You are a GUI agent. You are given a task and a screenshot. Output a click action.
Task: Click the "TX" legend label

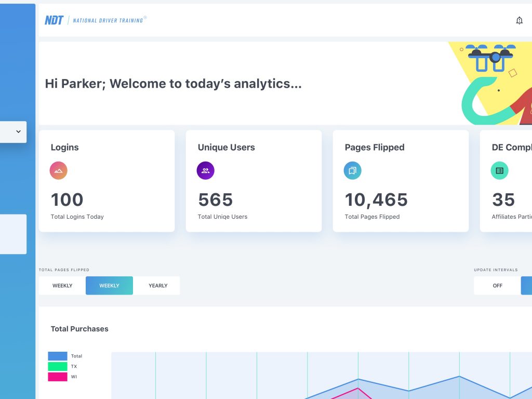(74, 366)
